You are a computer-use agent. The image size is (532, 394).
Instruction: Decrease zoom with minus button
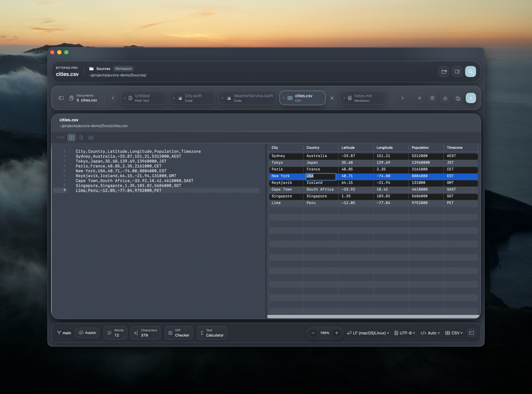point(313,333)
